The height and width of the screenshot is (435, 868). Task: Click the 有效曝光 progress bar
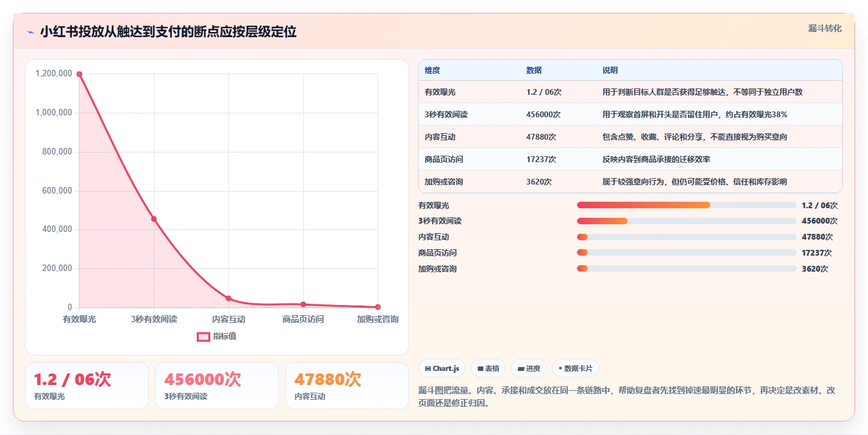(687, 205)
